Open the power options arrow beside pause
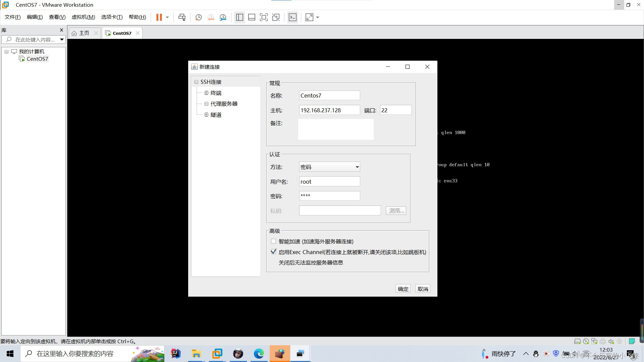 pos(167,17)
